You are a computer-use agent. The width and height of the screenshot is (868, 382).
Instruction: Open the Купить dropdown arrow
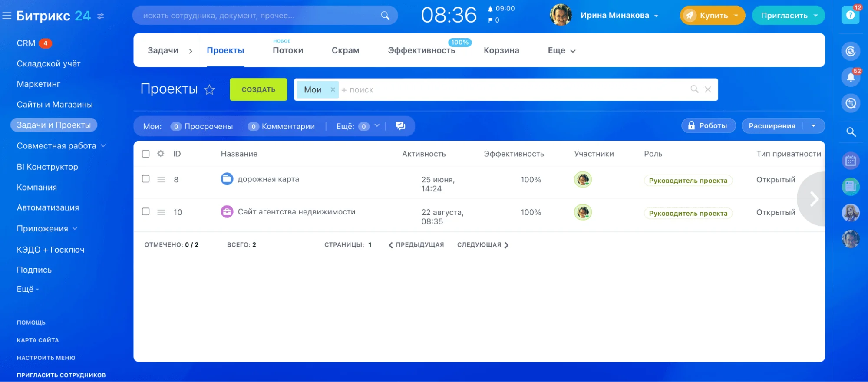[x=736, y=16]
